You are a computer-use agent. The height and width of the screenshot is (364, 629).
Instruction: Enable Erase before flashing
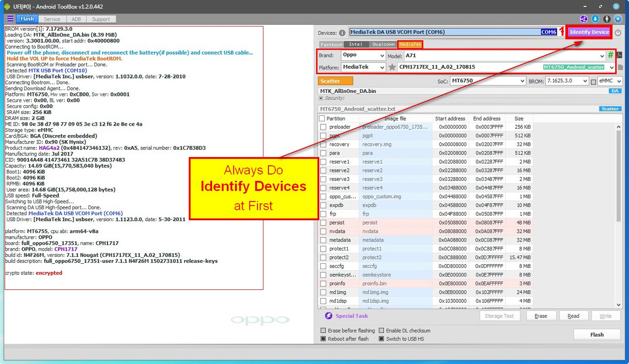pyautogui.click(x=323, y=331)
